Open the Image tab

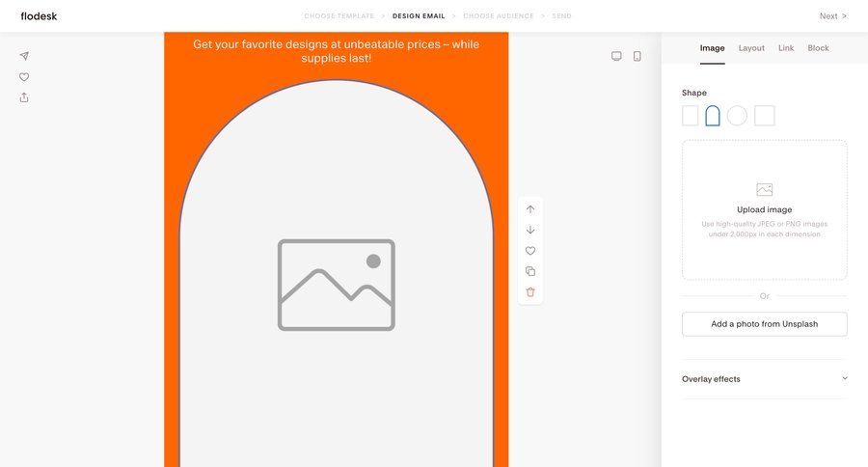(712, 48)
